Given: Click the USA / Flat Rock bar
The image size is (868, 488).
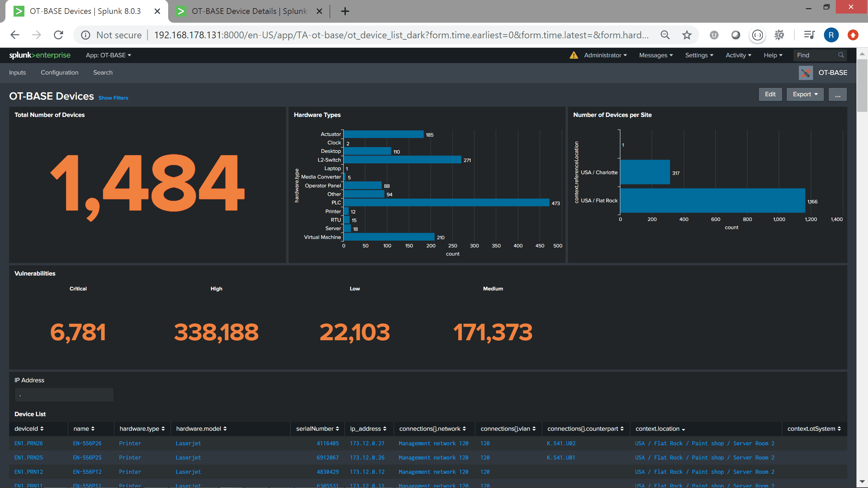Looking at the screenshot, I should pyautogui.click(x=712, y=201).
